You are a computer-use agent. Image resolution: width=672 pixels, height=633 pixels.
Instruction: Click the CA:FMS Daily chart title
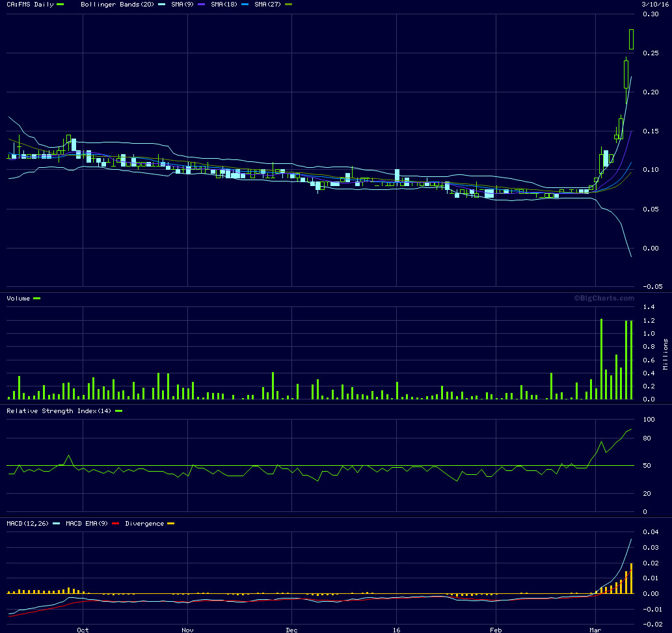[30, 5]
